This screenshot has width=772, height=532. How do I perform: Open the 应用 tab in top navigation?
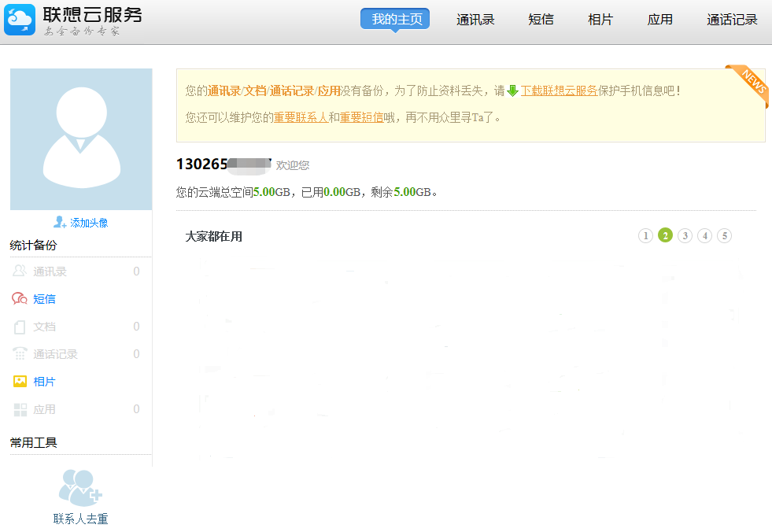pyautogui.click(x=659, y=20)
